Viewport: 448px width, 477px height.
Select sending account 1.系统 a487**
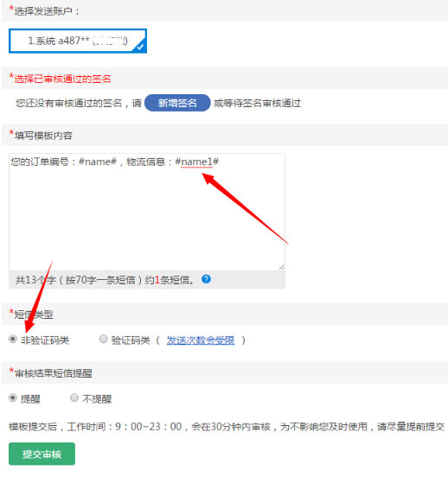[78, 41]
